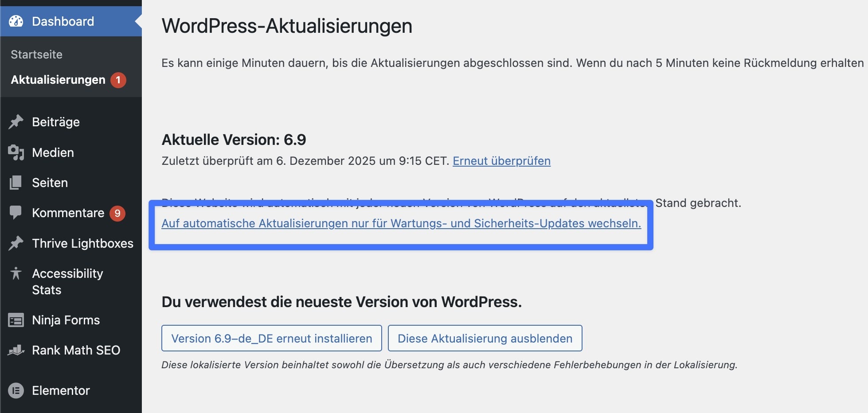Open the highlighted automatic updates link
The image size is (868, 413).
401,223
